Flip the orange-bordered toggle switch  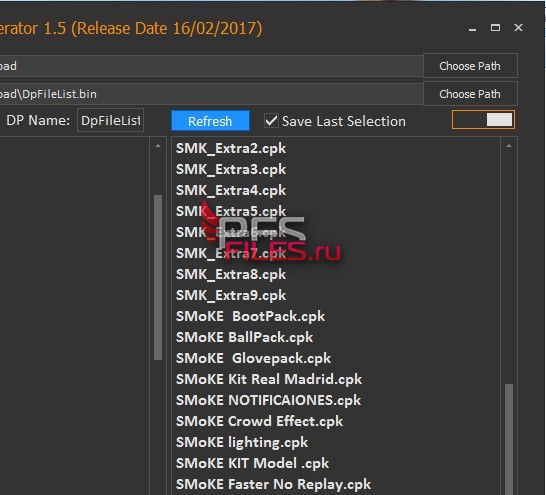pyautogui.click(x=483, y=120)
